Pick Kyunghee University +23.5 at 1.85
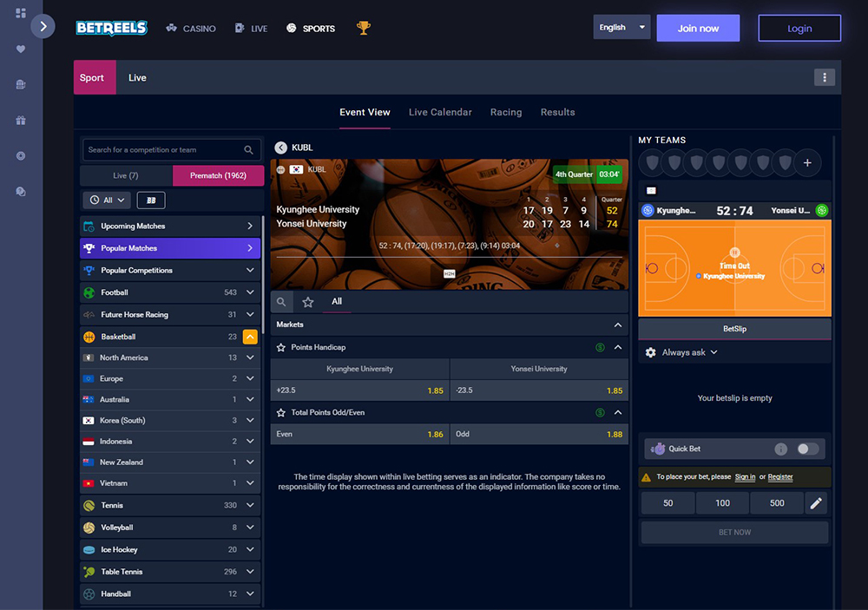The height and width of the screenshot is (610, 868). coord(360,390)
